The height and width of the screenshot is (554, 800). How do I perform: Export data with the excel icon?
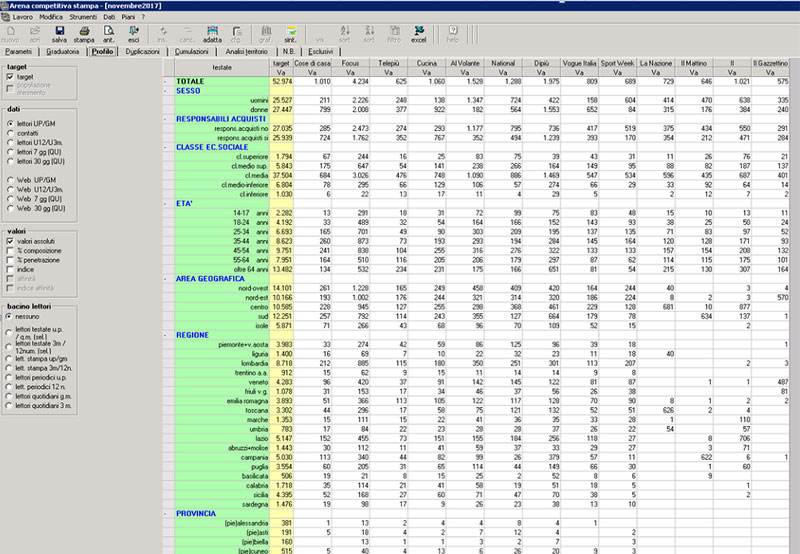click(419, 34)
